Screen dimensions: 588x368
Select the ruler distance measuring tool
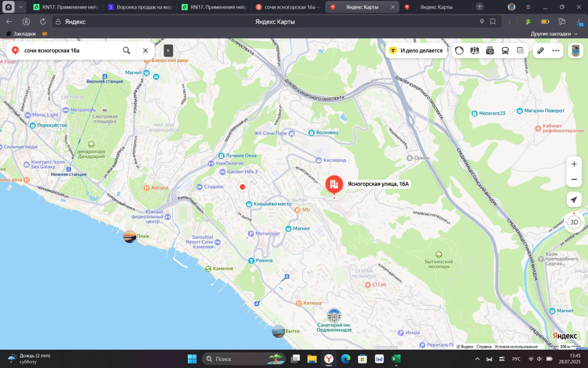pyautogui.click(x=541, y=51)
